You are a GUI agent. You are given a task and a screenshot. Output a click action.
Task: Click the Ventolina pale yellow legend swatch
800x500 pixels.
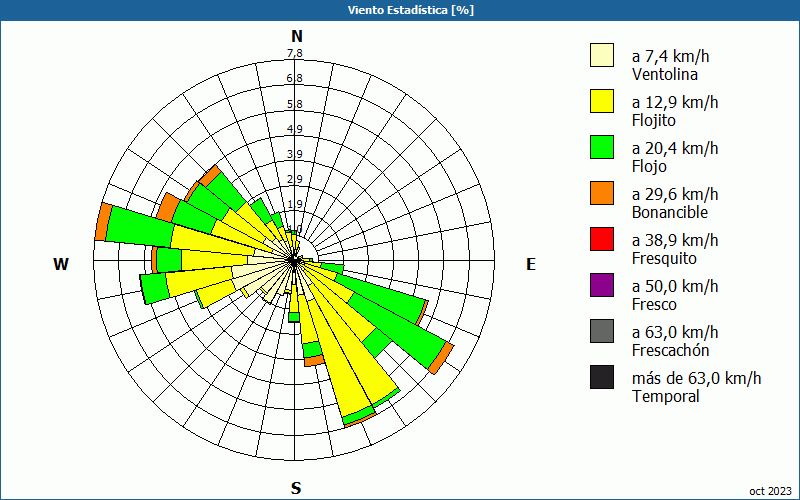click(x=602, y=55)
